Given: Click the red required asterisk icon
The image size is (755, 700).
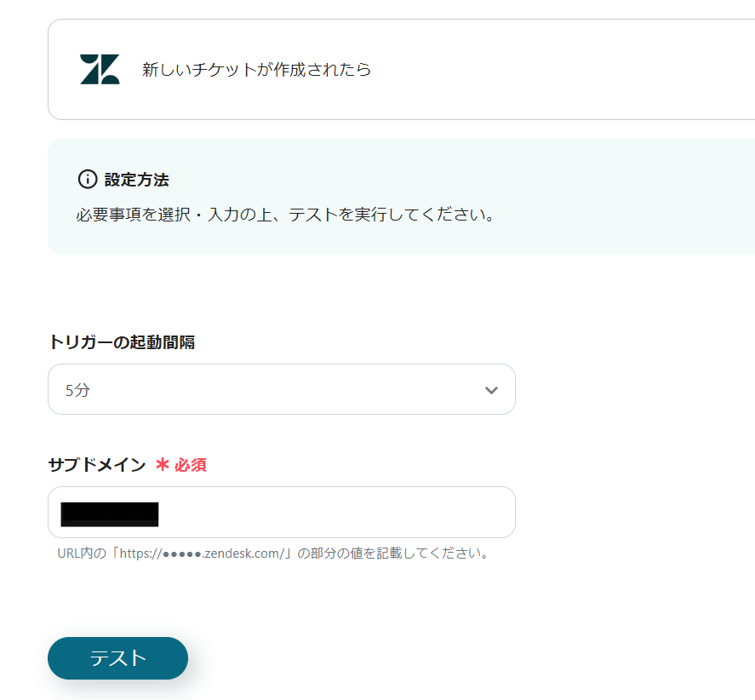Looking at the screenshot, I should click(x=163, y=465).
